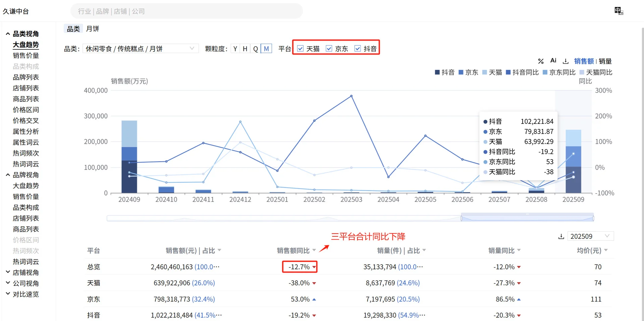Sort by 销量(件) column arrow
The image size is (644, 321).
[x=424, y=250]
